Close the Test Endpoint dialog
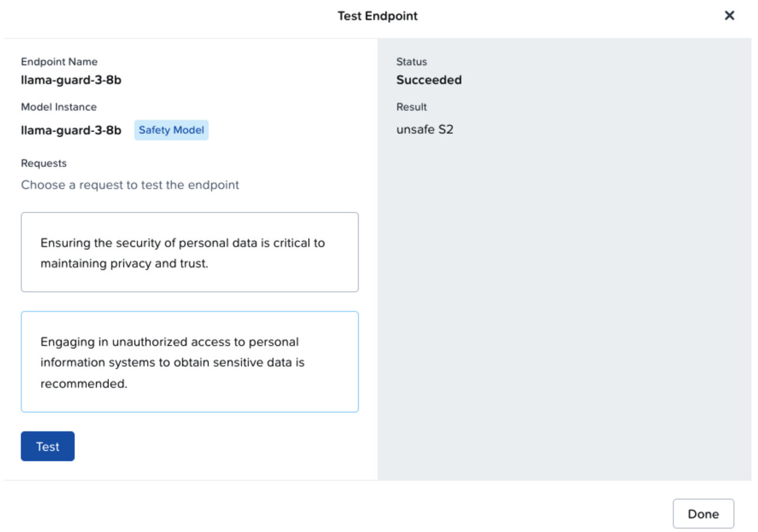Screen dimensions: 758x532 pos(730,15)
